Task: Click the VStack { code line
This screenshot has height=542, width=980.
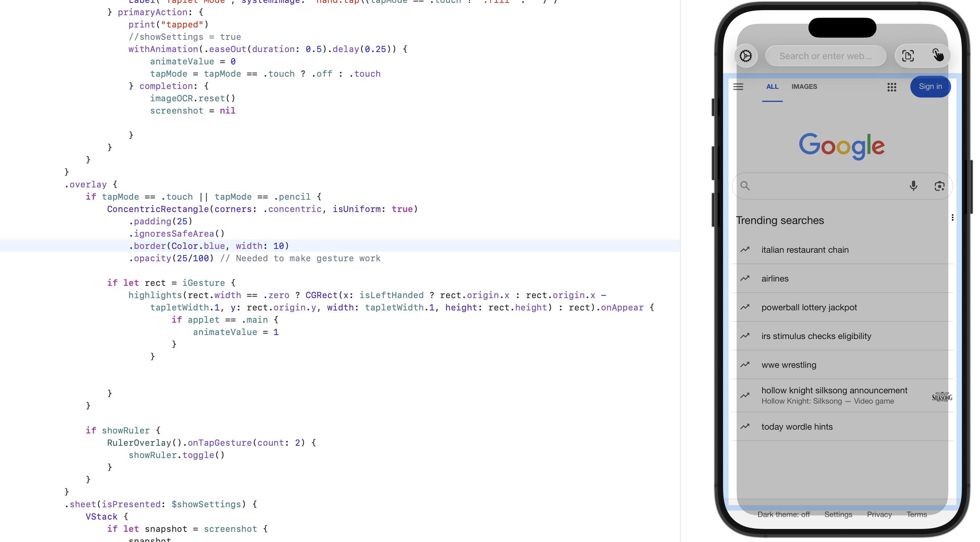Action: tap(107, 517)
